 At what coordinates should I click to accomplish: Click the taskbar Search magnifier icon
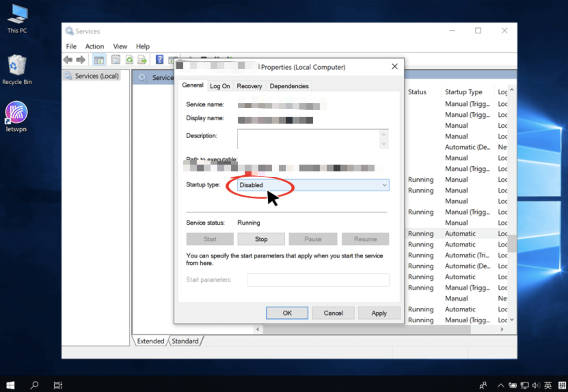click(34, 385)
